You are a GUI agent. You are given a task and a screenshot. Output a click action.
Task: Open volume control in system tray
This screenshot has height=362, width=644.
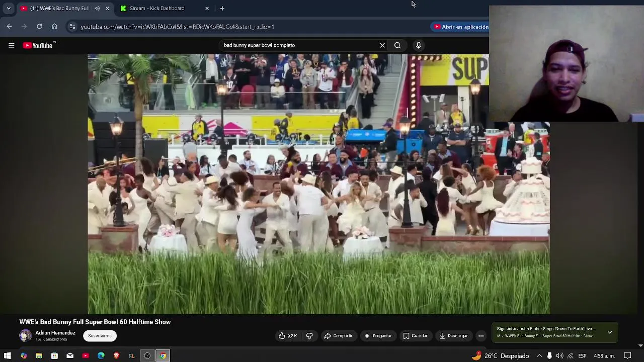(559, 356)
